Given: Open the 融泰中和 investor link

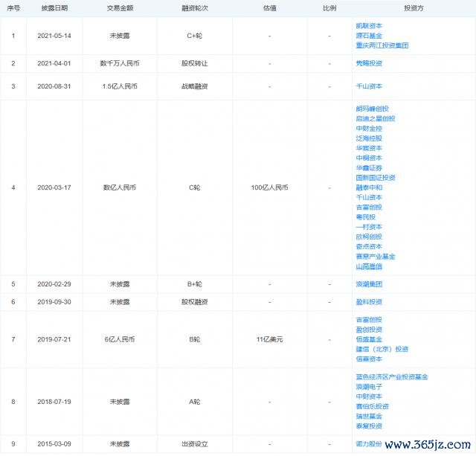Looking at the screenshot, I should [x=369, y=187].
